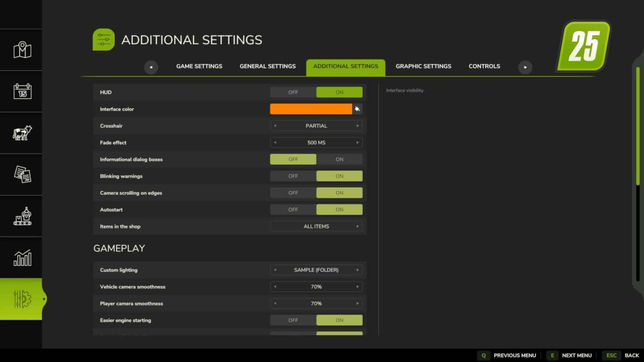Click the Q key icon in footer
The image size is (644, 362).
[484, 355]
